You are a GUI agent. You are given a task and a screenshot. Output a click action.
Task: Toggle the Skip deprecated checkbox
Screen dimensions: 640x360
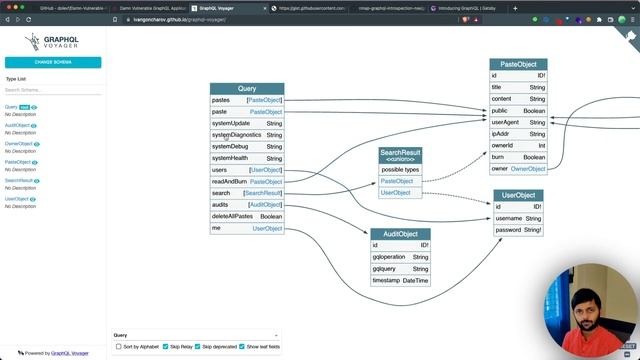pyautogui.click(x=198, y=347)
